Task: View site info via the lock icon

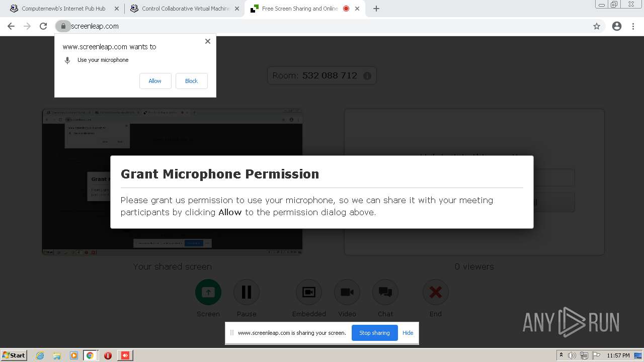Action: pos(63,26)
